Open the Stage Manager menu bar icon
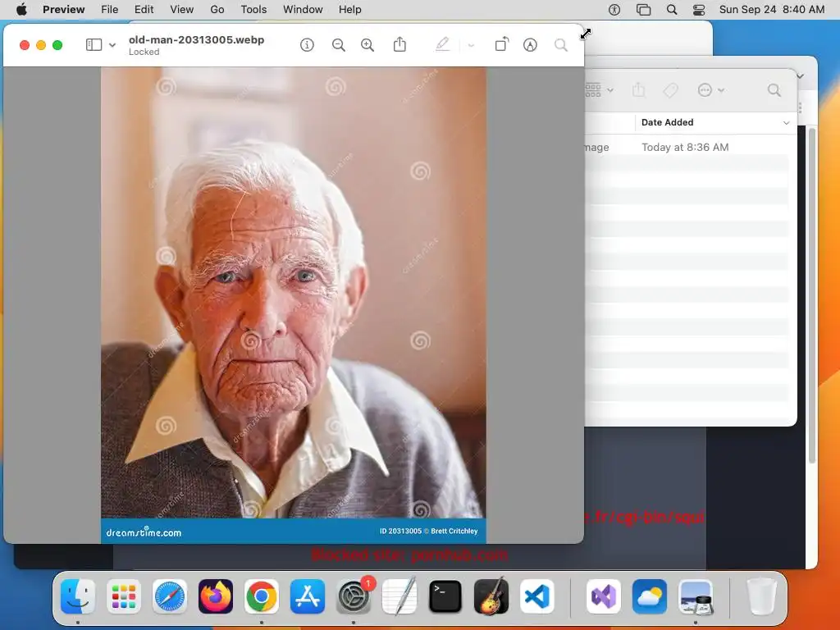 coord(643,9)
